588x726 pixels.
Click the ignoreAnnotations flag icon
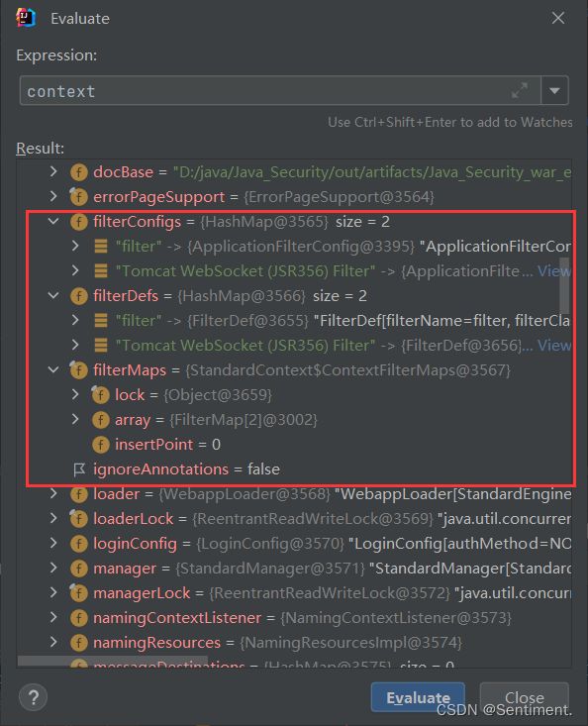coord(79,469)
